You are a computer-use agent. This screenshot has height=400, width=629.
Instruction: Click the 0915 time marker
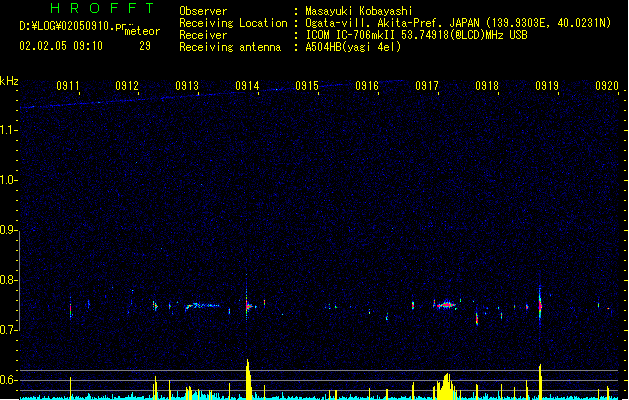(x=307, y=86)
